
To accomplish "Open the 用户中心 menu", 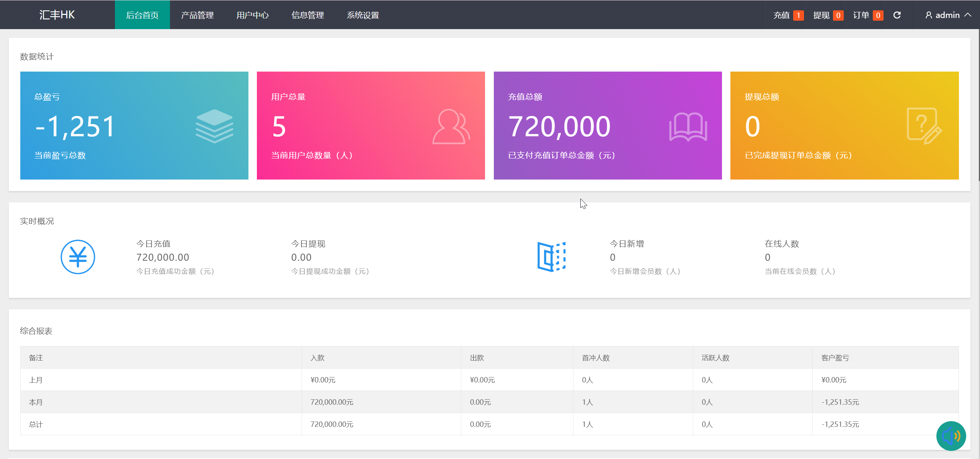I will (x=252, y=15).
